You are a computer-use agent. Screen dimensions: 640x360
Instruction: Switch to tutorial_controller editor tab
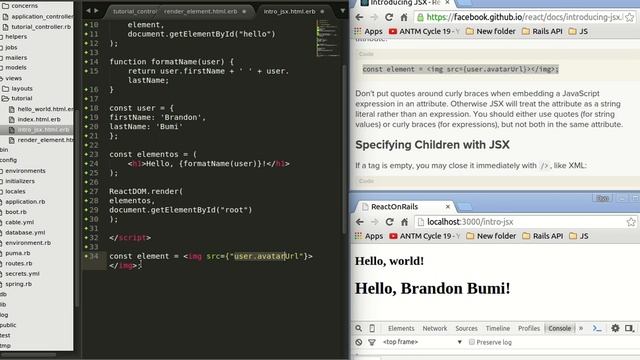click(x=134, y=11)
